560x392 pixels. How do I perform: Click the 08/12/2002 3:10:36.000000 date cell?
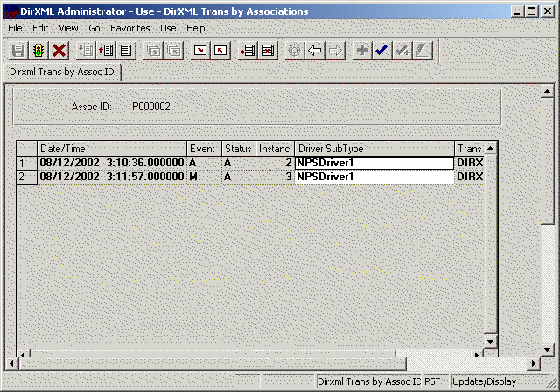coord(112,163)
